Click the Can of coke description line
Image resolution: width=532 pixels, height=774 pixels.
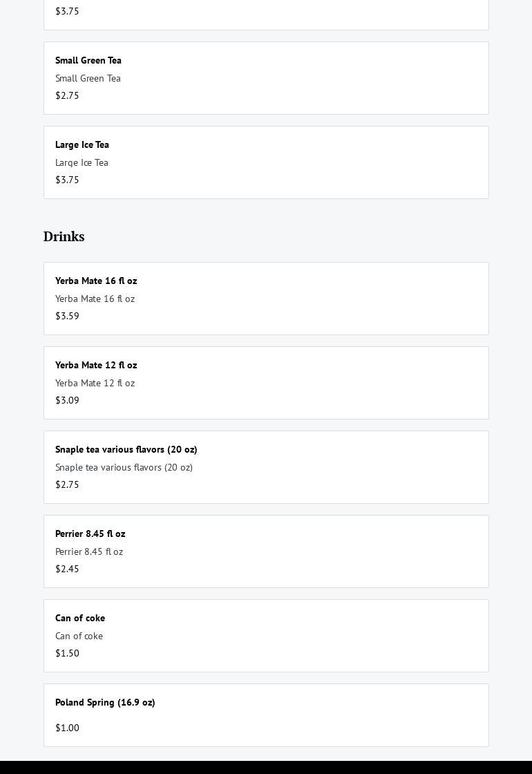click(79, 636)
